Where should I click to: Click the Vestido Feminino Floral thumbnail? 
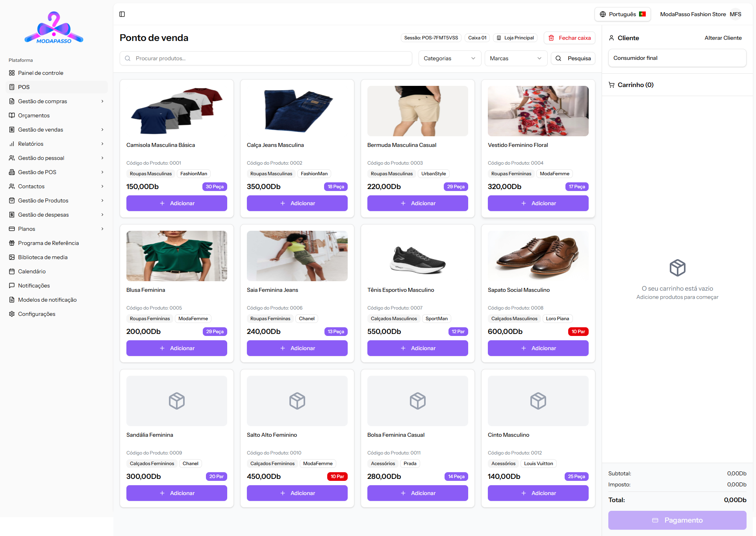(x=538, y=111)
